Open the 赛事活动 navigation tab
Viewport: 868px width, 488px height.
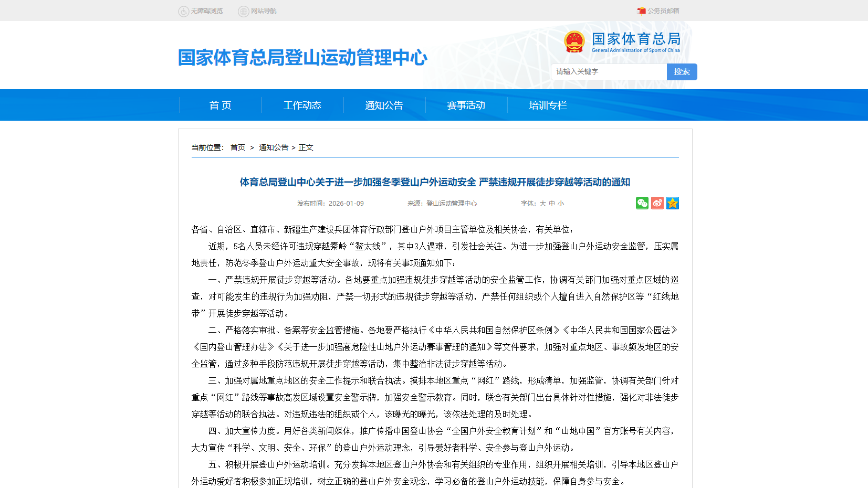click(x=466, y=105)
